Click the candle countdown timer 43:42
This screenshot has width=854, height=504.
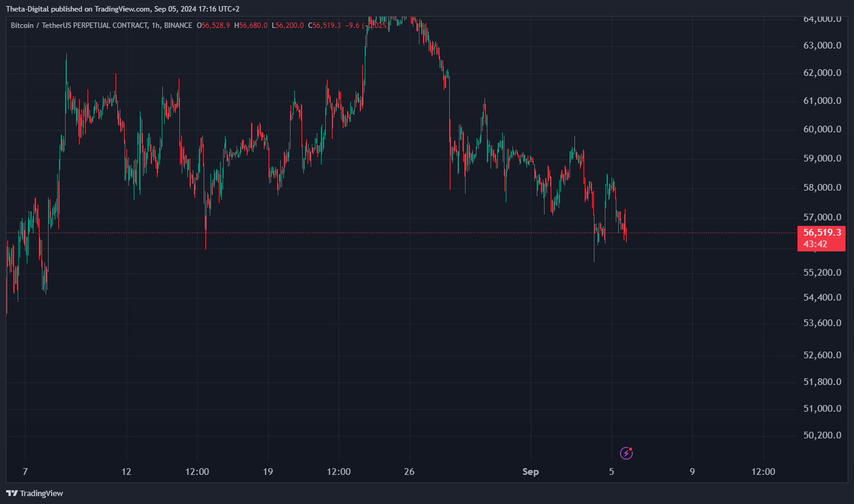pos(815,244)
